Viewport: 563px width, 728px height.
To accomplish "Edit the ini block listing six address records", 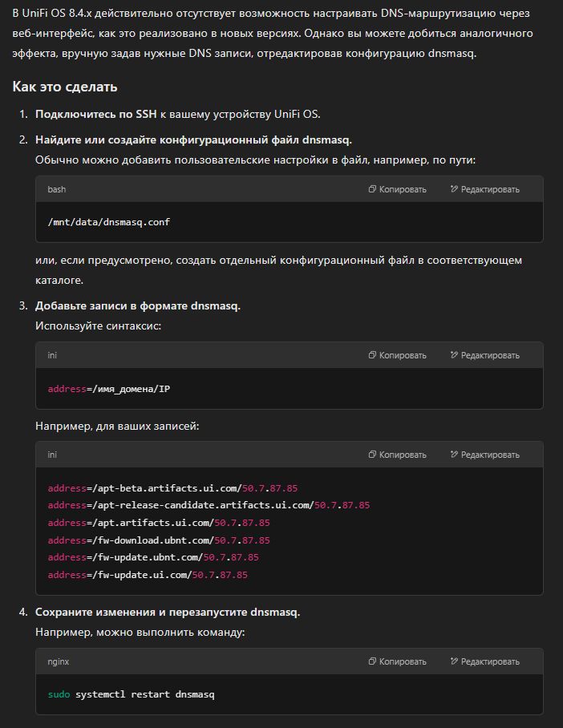I will pos(485,455).
